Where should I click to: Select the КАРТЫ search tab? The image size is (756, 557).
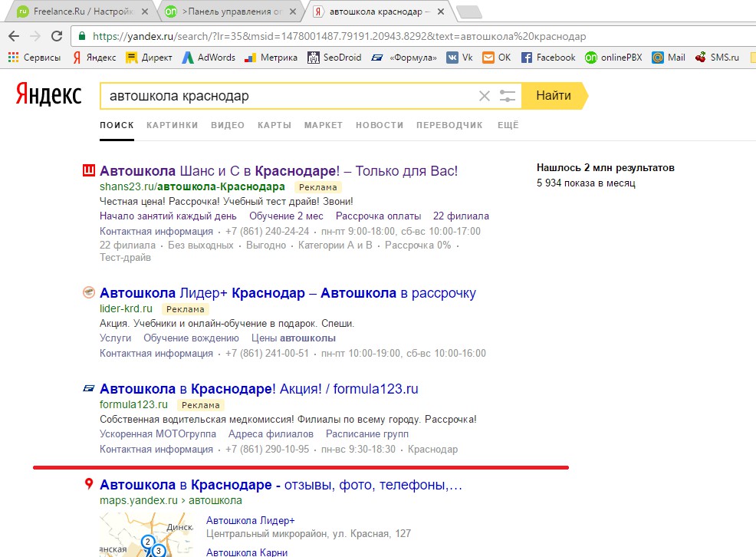274,125
